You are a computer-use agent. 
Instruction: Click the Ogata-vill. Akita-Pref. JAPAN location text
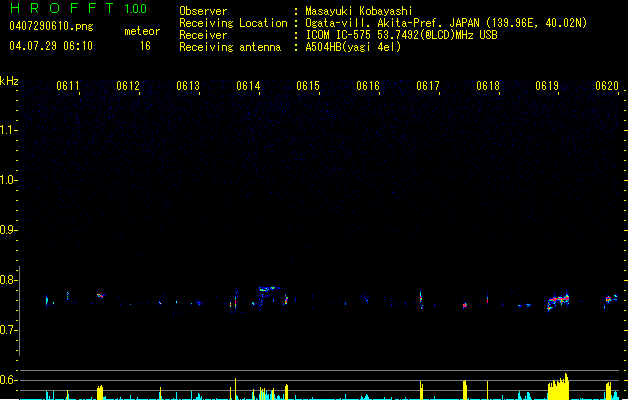point(446,23)
